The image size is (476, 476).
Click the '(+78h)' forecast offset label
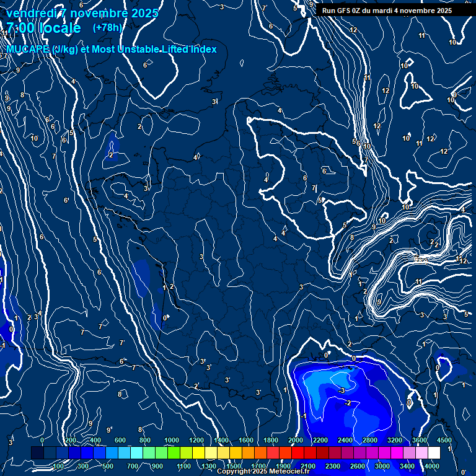point(107,28)
